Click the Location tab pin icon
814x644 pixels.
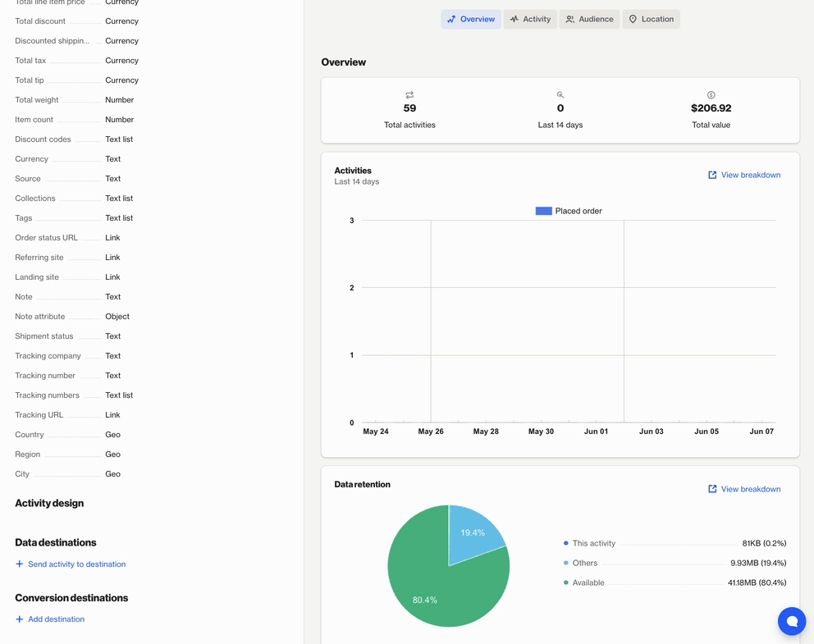pos(633,19)
